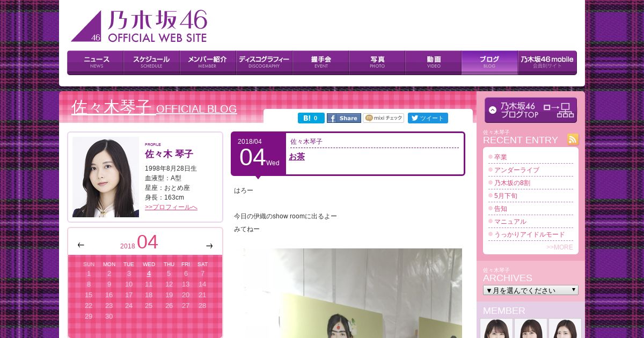Click the line 今日の伊織のshow roomに出るよー
Image resolution: width=644 pixels, height=338 pixels.
[286, 216]
